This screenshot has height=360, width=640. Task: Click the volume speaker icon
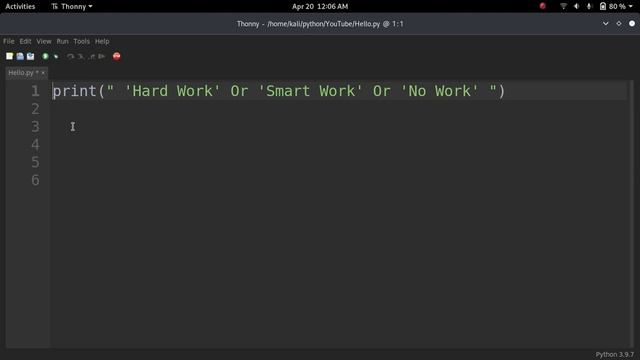(x=576, y=6)
